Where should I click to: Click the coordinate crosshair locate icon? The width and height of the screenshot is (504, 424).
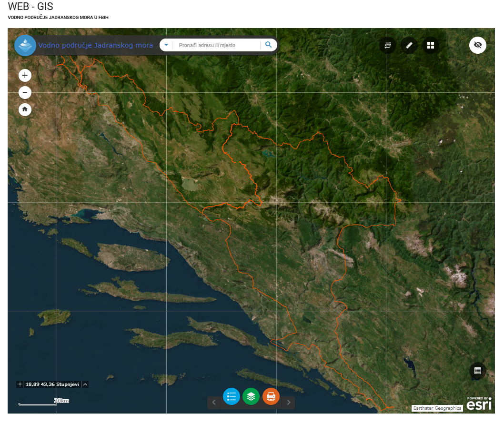(20, 384)
